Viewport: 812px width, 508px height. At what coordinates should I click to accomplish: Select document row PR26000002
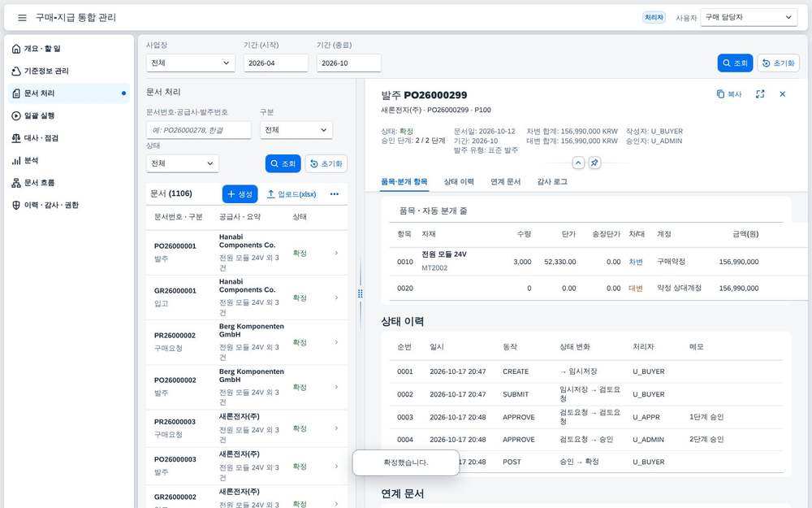[247, 342]
